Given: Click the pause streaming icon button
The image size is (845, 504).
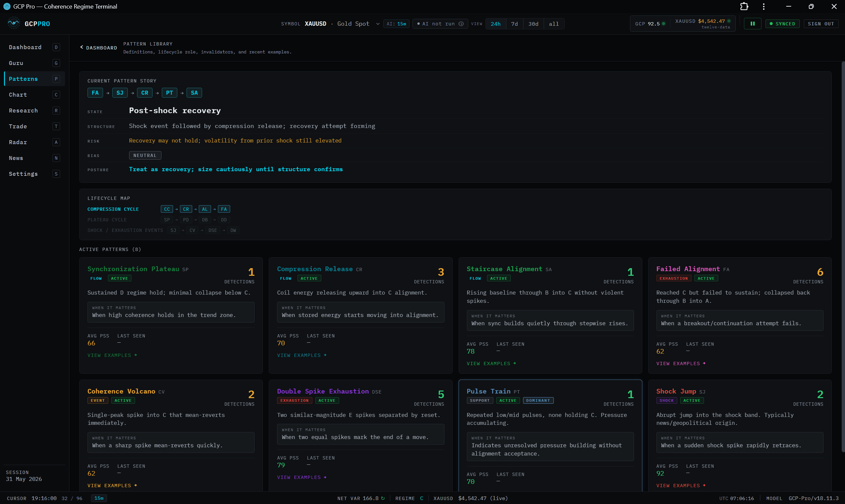Looking at the screenshot, I should pos(752,24).
